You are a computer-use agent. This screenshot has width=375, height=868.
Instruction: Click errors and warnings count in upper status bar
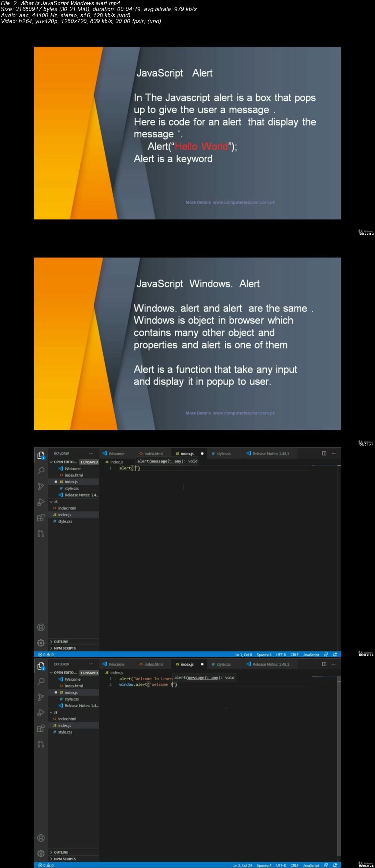46,654
